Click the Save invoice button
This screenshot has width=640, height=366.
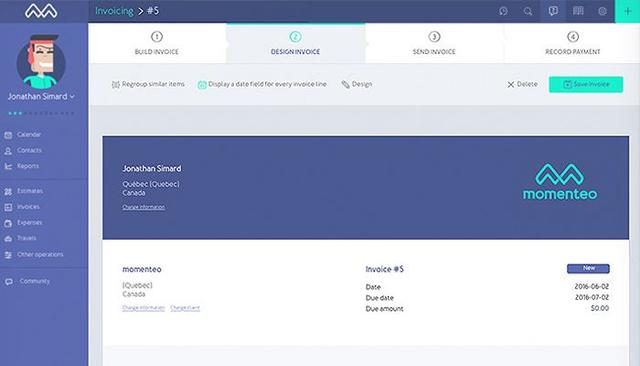click(586, 84)
